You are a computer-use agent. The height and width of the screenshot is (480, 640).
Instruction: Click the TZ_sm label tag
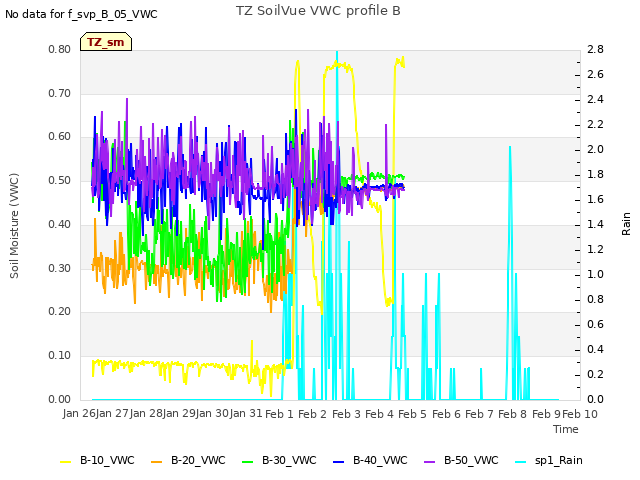(106, 42)
